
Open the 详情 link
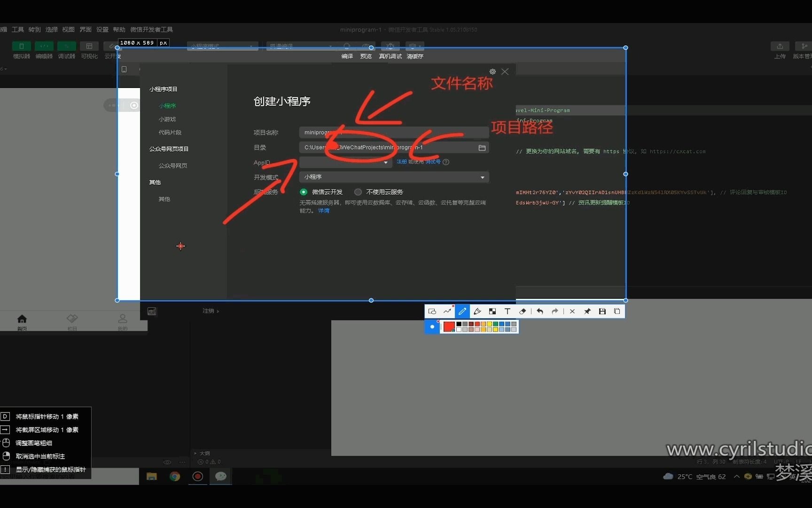tap(324, 211)
